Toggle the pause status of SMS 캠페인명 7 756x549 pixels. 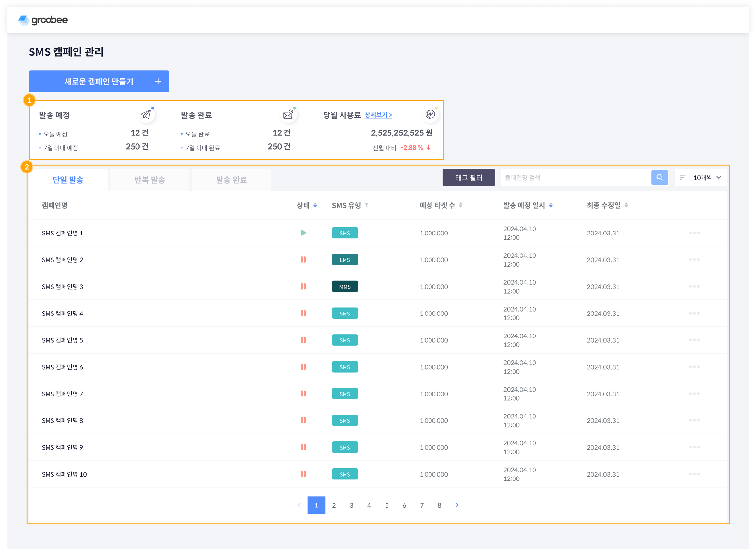pos(303,394)
